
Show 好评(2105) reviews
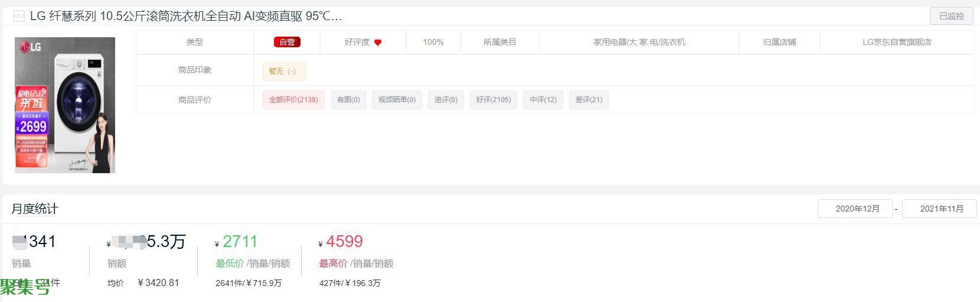pyautogui.click(x=494, y=100)
